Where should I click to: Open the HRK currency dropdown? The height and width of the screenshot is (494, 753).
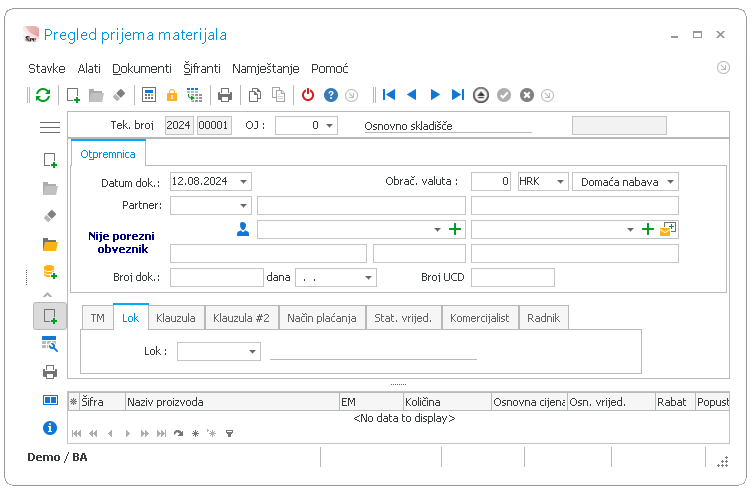coord(560,182)
